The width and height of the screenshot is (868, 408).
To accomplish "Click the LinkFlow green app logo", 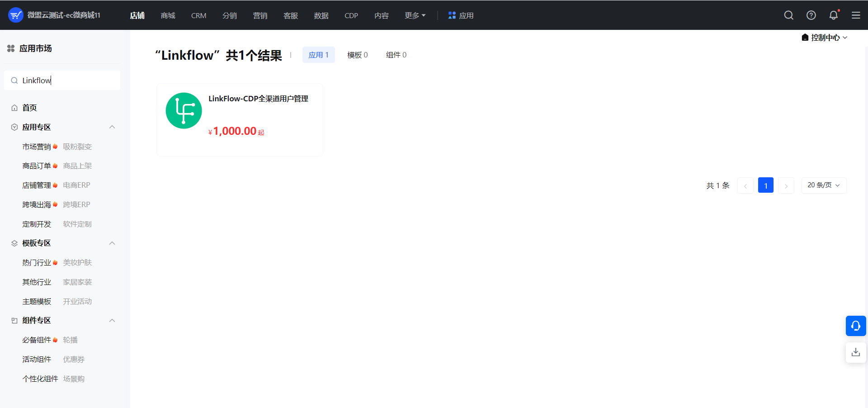I will (184, 111).
